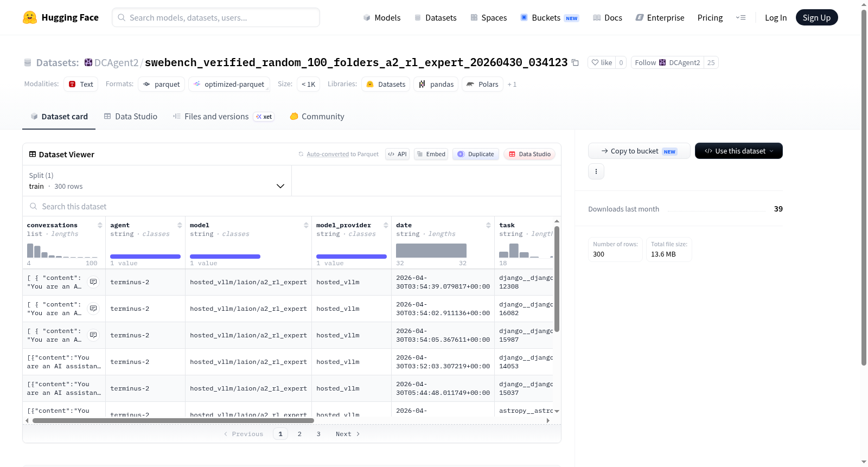Click the followers count 25
Viewport: 868px width, 467px height.
click(711, 62)
